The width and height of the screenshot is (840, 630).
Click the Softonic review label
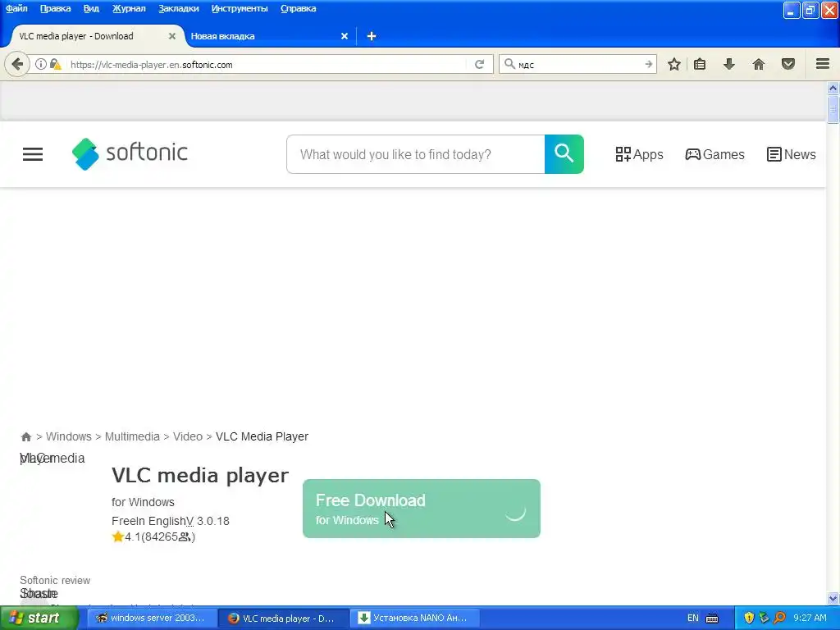coord(55,580)
